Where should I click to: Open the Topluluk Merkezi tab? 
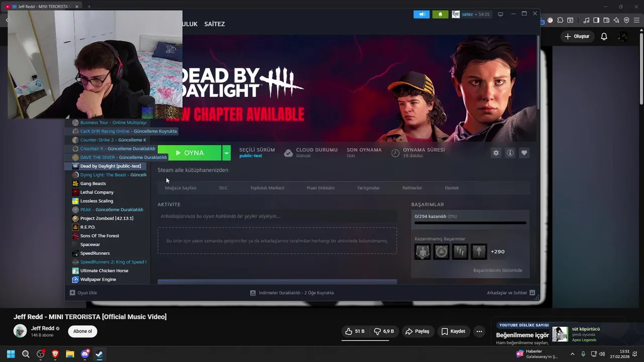(x=267, y=188)
